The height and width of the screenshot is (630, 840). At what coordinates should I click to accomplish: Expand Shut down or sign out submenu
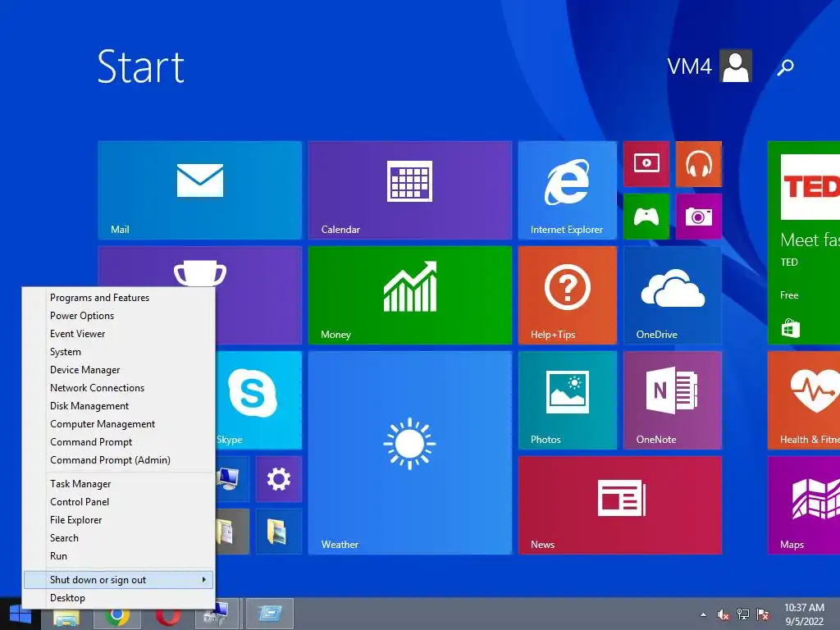[118, 580]
